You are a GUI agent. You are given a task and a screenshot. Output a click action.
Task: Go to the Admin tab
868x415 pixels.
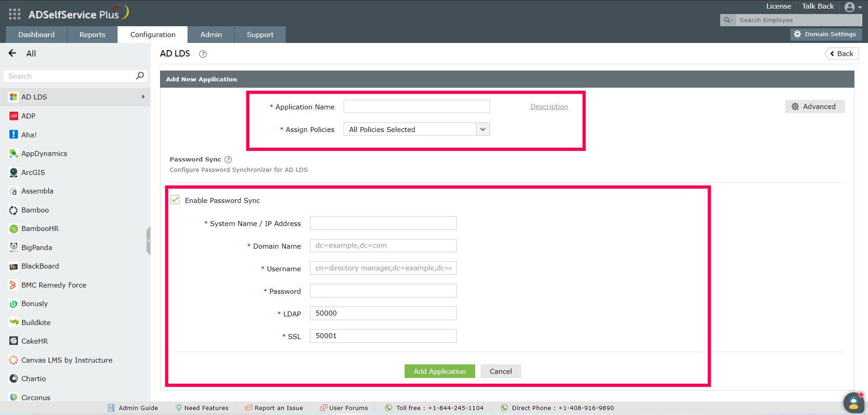coord(211,35)
